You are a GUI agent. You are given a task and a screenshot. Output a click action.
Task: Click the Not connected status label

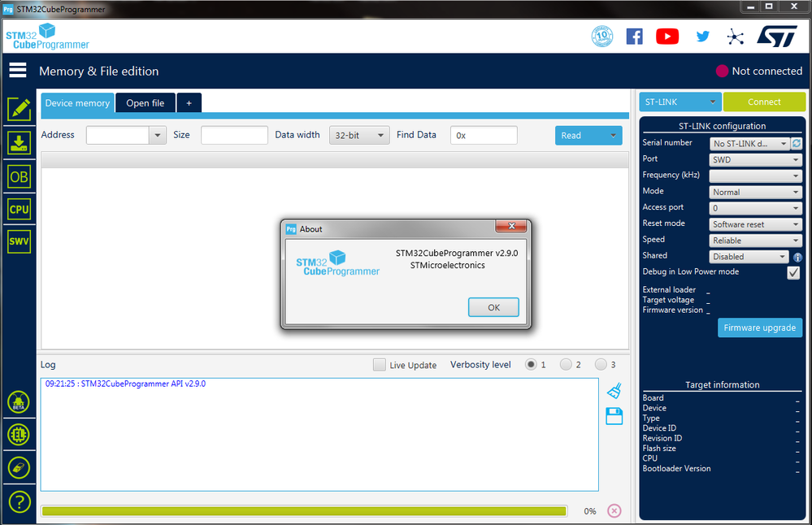[767, 71]
